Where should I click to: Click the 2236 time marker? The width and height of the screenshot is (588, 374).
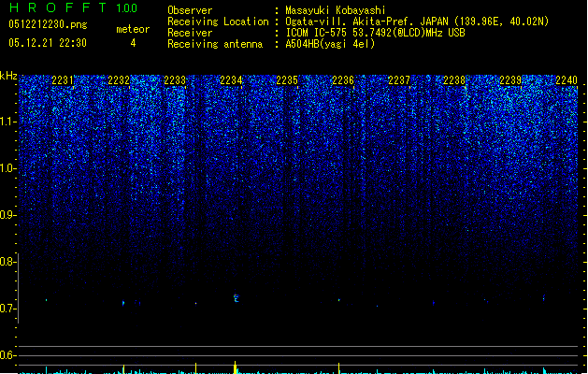pyautogui.click(x=343, y=80)
